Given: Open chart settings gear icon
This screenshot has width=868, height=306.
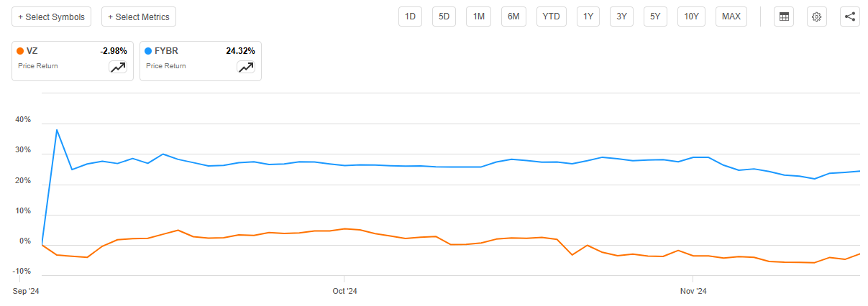Looking at the screenshot, I should tap(816, 17).
